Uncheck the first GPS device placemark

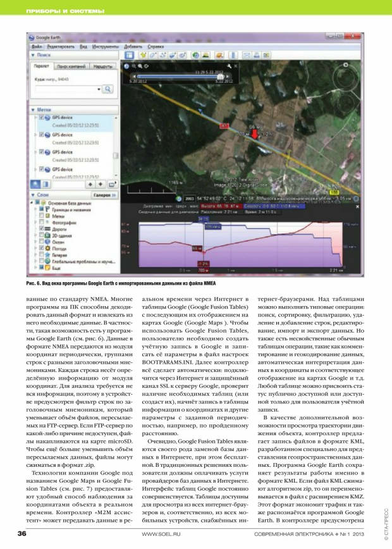42,118
